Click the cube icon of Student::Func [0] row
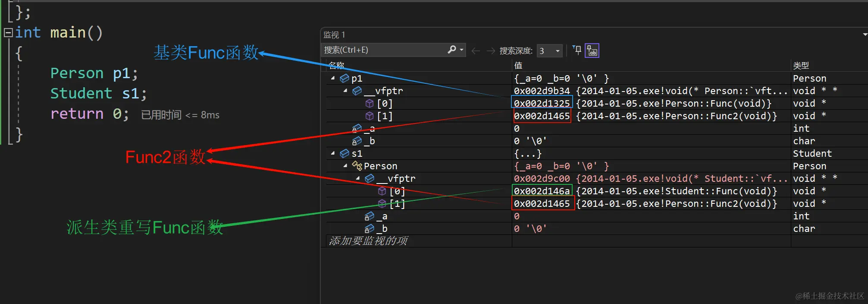Image resolution: width=868 pixels, height=304 pixels. (x=382, y=191)
